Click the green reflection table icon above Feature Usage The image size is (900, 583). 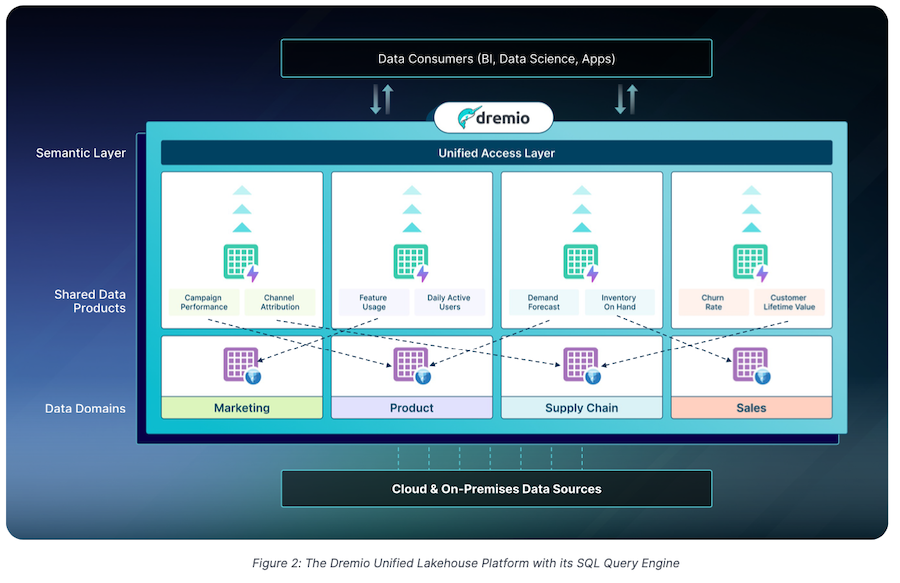(412, 263)
